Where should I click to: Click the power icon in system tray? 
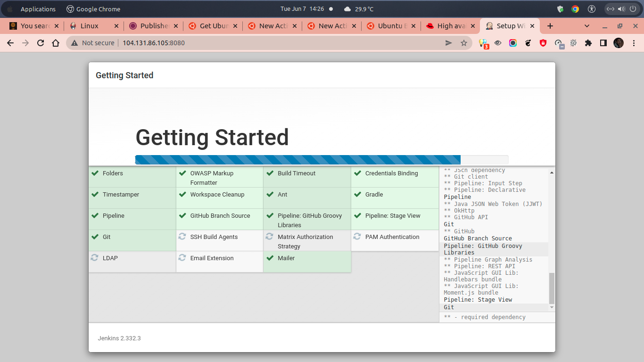click(x=633, y=9)
